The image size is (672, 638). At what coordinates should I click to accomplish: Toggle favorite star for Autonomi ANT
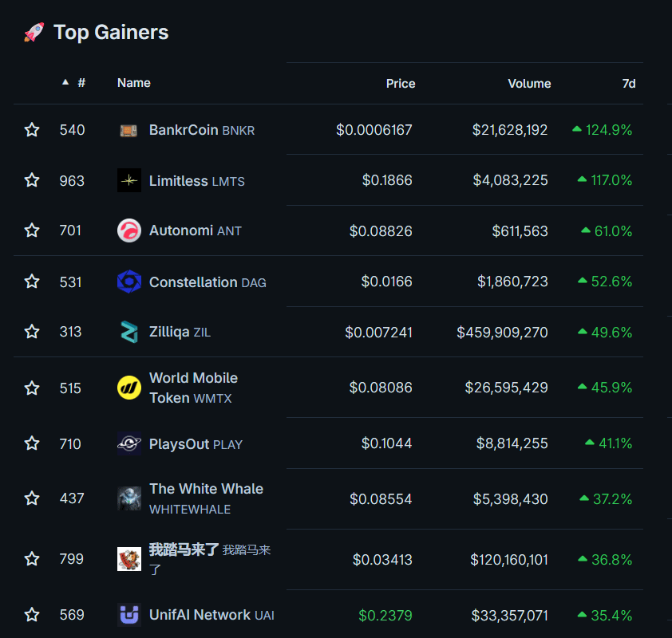[x=32, y=230]
